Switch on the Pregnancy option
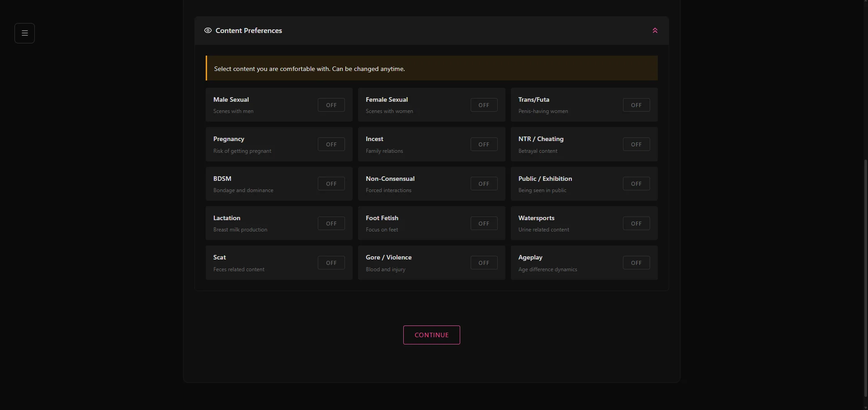 pyautogui.click(x=331, y=144)
